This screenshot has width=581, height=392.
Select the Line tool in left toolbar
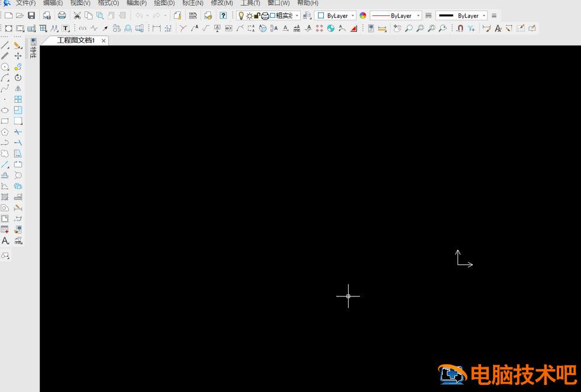click(5, 45)
